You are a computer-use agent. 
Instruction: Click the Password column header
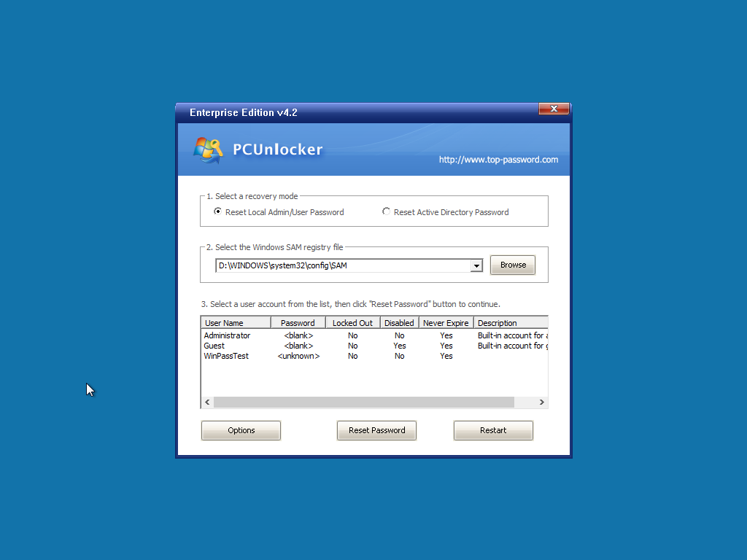(298, 322)
